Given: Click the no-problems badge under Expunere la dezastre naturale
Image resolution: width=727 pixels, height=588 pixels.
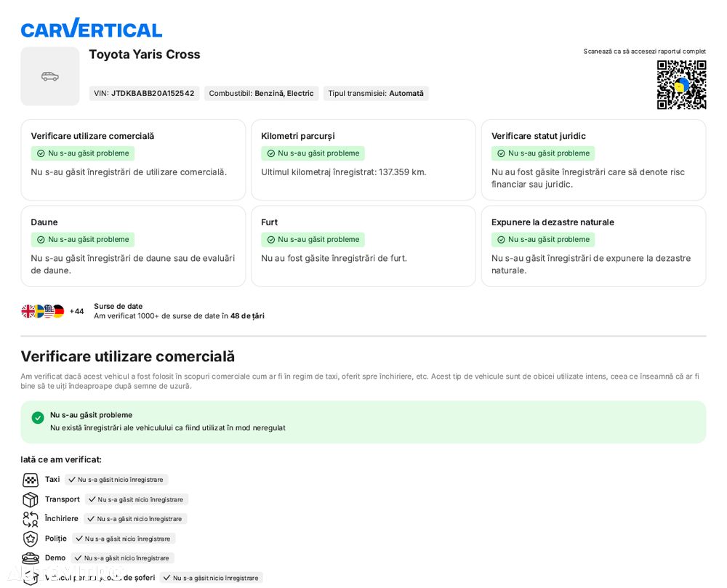Looking at the screenshot, I should click(543, 240).
